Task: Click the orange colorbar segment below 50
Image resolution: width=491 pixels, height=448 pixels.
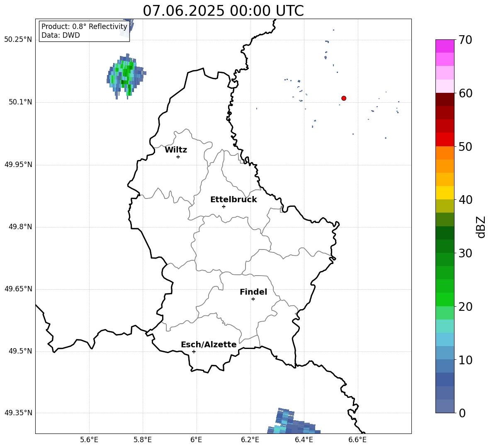Action: [445, 153]
